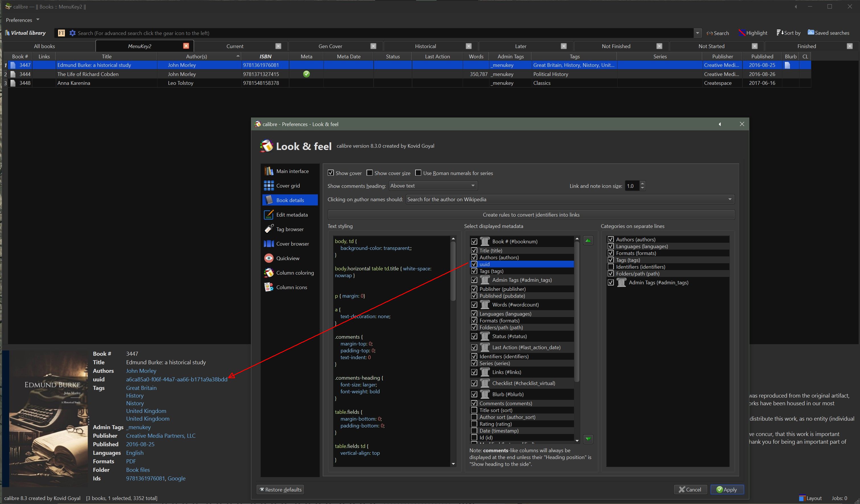Viewport: 860px width, 504px height.
Task: Open the Preferences menu dropdown arrow
Action: click(x=38, y=20)
